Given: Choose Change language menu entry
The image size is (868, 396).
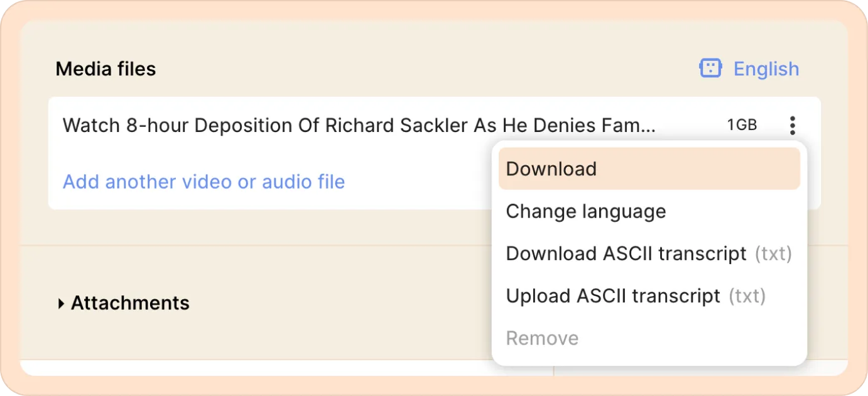Looking at the screenshot, I should 649,211.
